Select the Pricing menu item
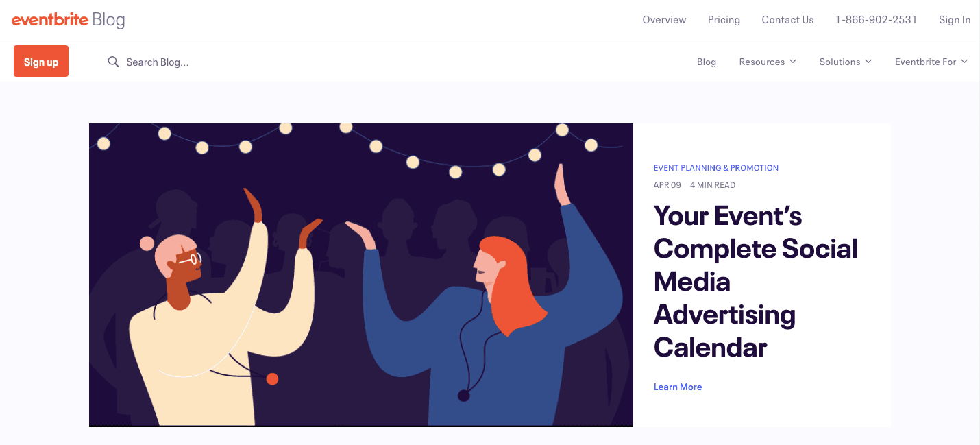 click(x=724, y=19)
